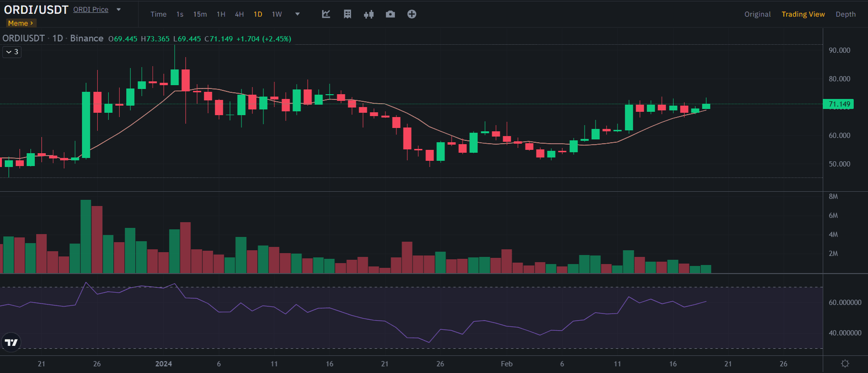868x373 pixels.
Task: Expand the ORDI/USDT pair selector arrow
Action: click(x=119, y=10)
